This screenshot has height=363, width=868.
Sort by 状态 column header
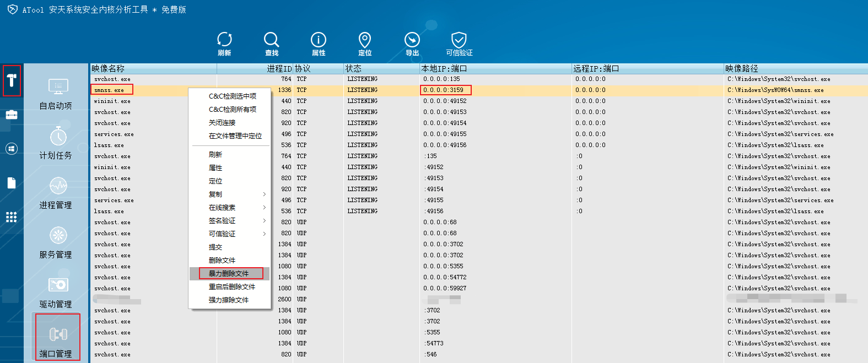382,69
